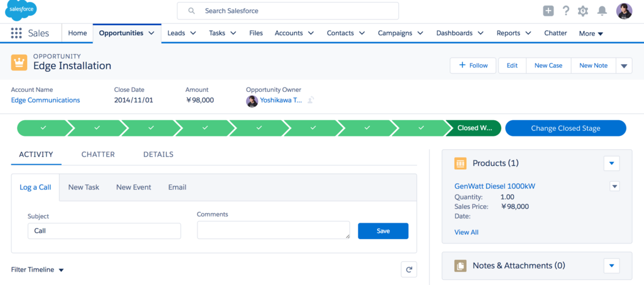
Task: Click the global create plus icon
Action: [548, 11]
